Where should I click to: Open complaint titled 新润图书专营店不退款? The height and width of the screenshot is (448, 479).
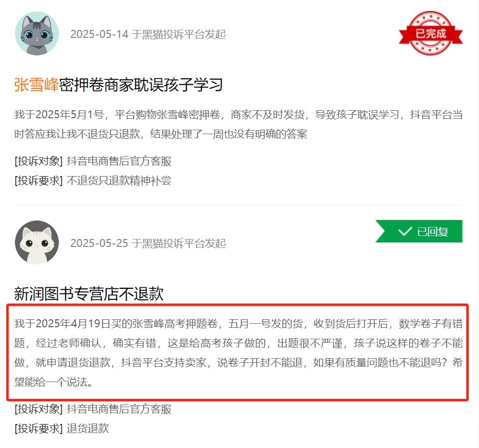89,293
